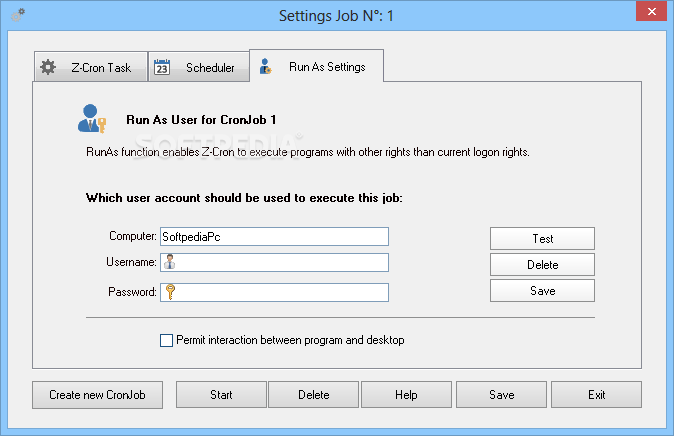Click the Exit button
This screenshot has height=436, width=674.
(596, 395)
